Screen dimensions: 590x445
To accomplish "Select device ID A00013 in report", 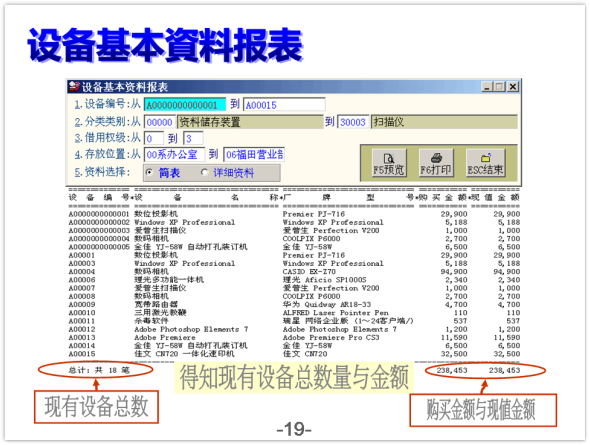I will pyautogui.click(x=82, y=337).
